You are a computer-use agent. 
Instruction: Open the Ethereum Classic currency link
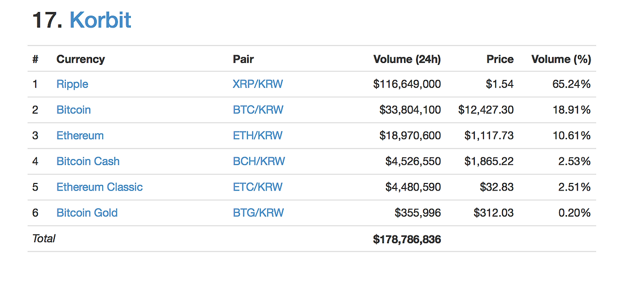click(100, 187)
